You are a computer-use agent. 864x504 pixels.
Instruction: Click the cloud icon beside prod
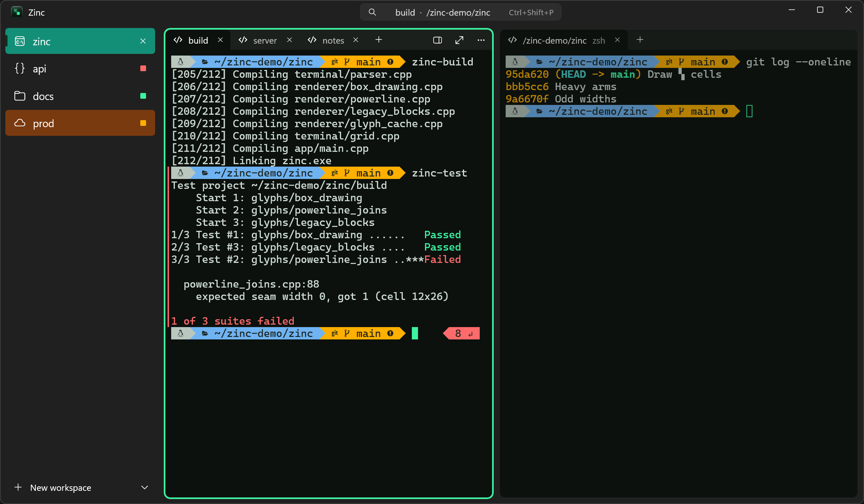coord(20,123)
